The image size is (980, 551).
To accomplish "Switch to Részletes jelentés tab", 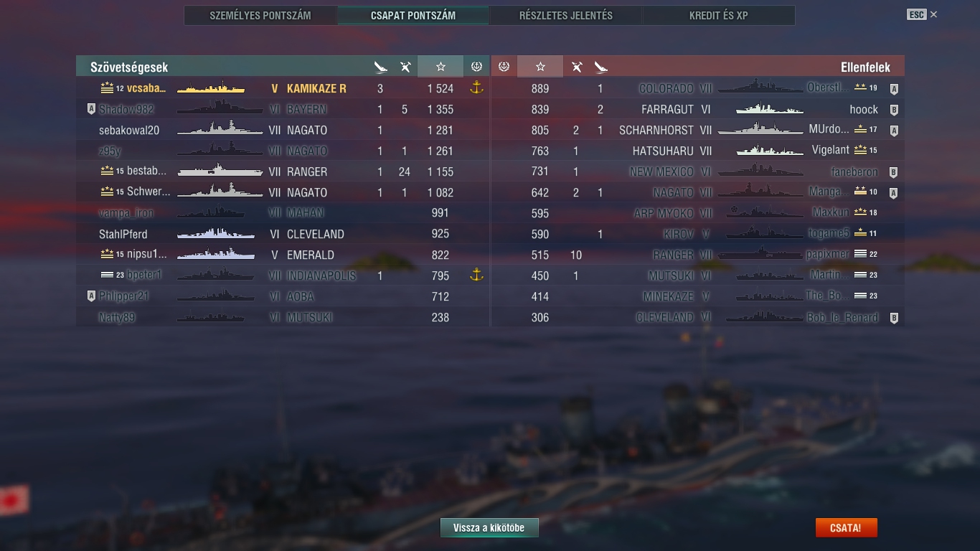I will [566, 15].
